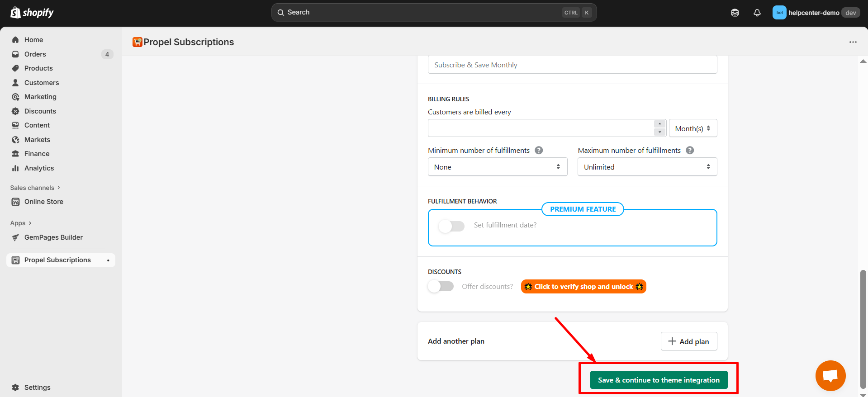The width and height of the screenshot is (868, 397).
Task: Click the Shopify Sidekick icon in top bar
Action: click(x=735, y=13)
